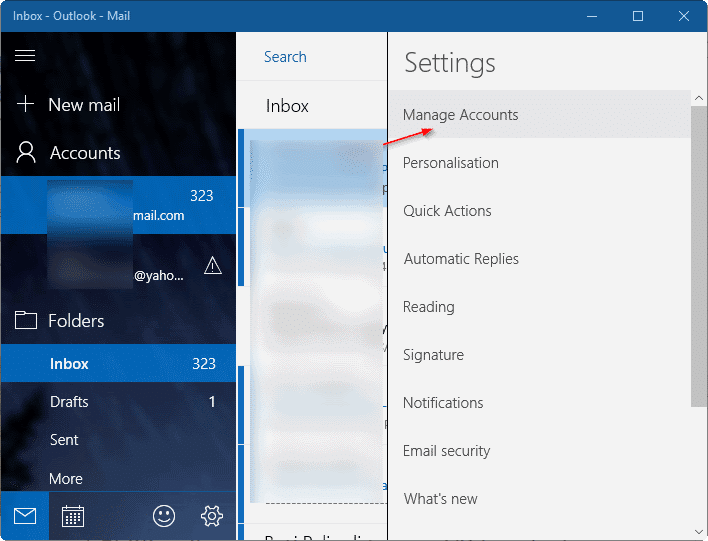Open Automatic Replies settings

coord(540,258)
